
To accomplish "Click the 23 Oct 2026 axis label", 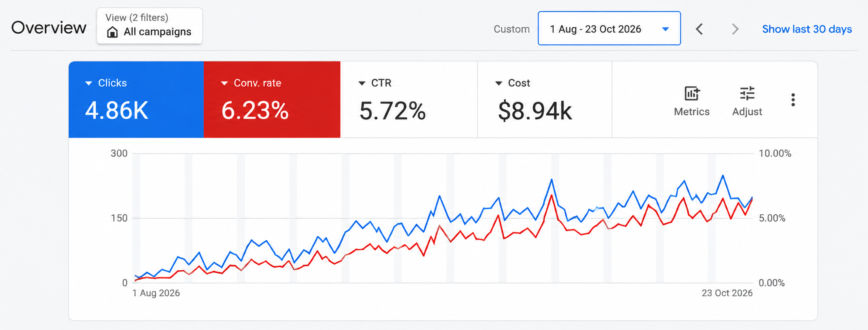I will tap(727, 293).
